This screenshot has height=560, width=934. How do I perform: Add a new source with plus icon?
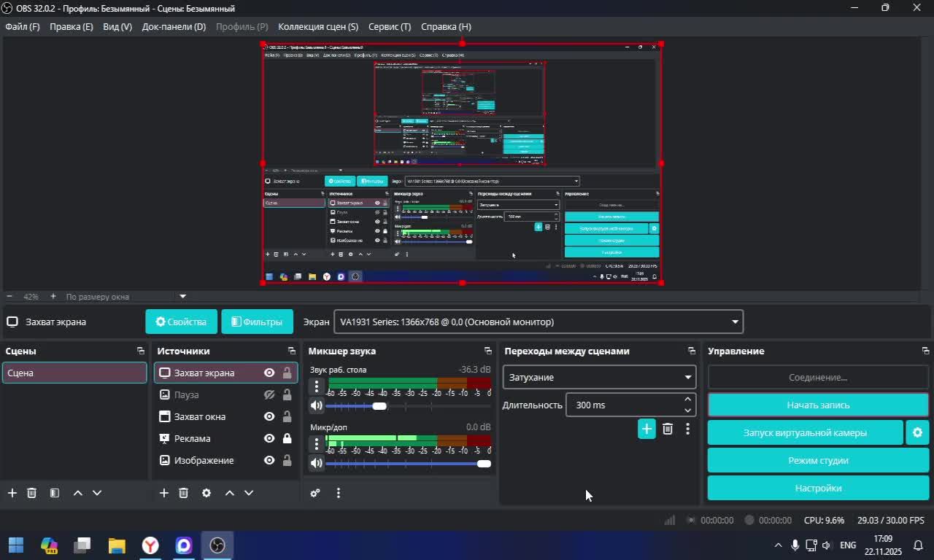pos(164,493)
